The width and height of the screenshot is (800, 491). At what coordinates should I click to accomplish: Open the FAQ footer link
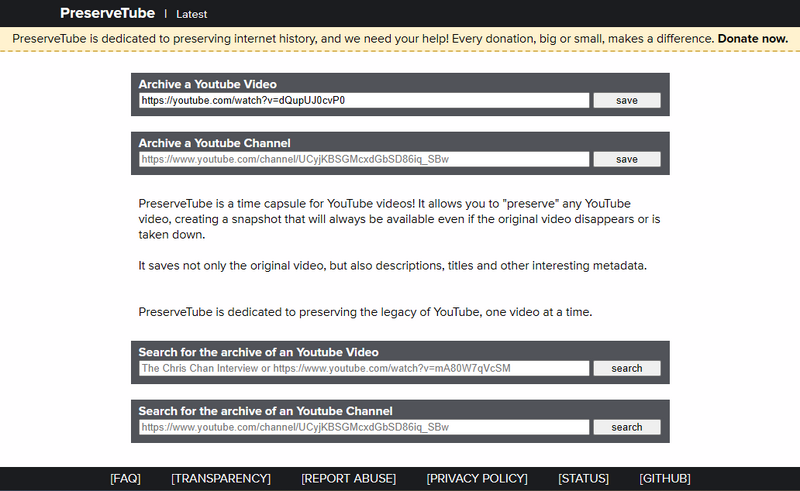(x=125, y=479)
